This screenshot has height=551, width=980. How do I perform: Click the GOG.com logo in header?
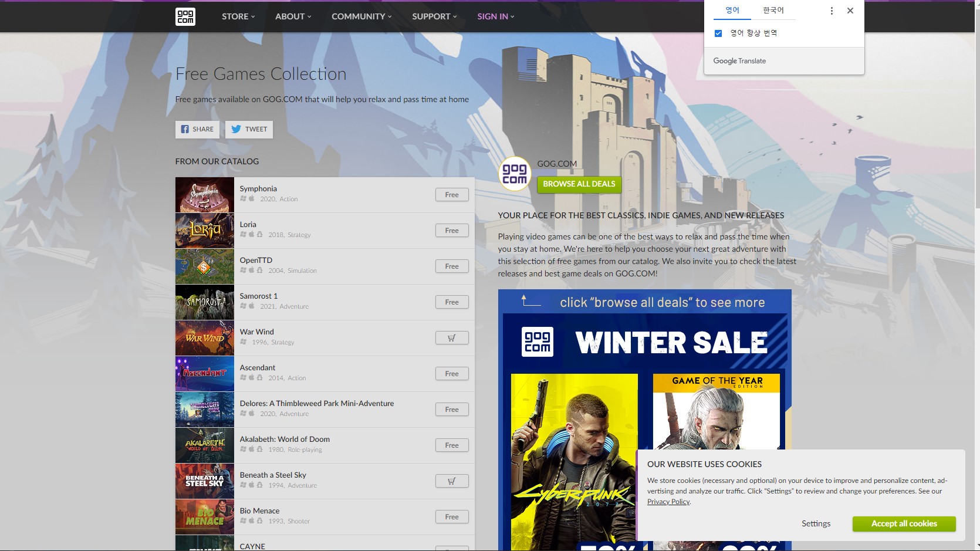tap(185, 16)
